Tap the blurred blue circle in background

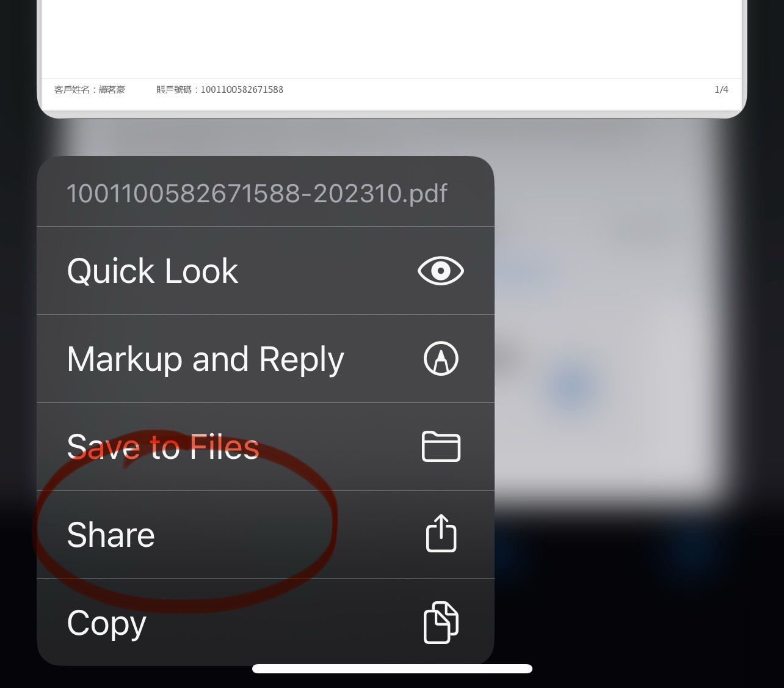click(572, 386)
